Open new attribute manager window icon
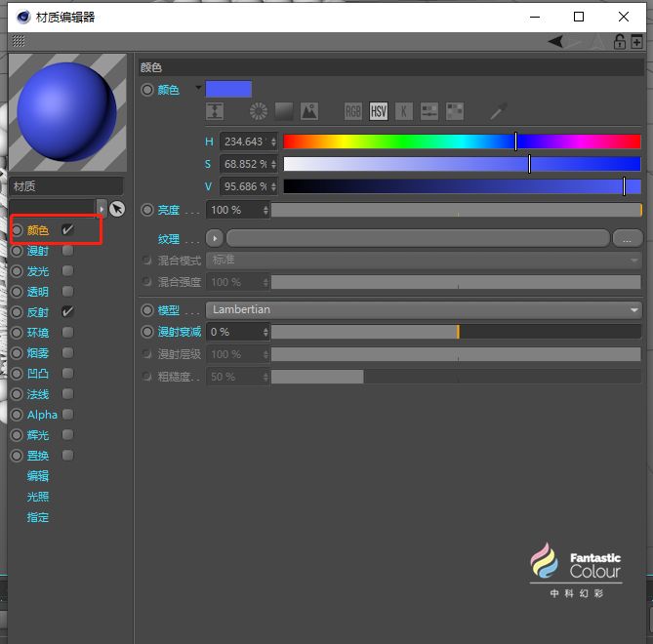Viewport: 653px width, 644px height. coord(636,42)
